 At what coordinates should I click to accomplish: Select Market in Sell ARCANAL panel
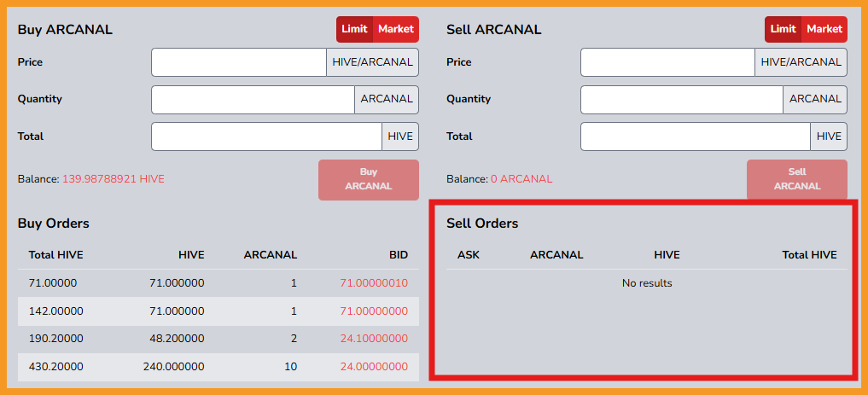click(824, 29)
